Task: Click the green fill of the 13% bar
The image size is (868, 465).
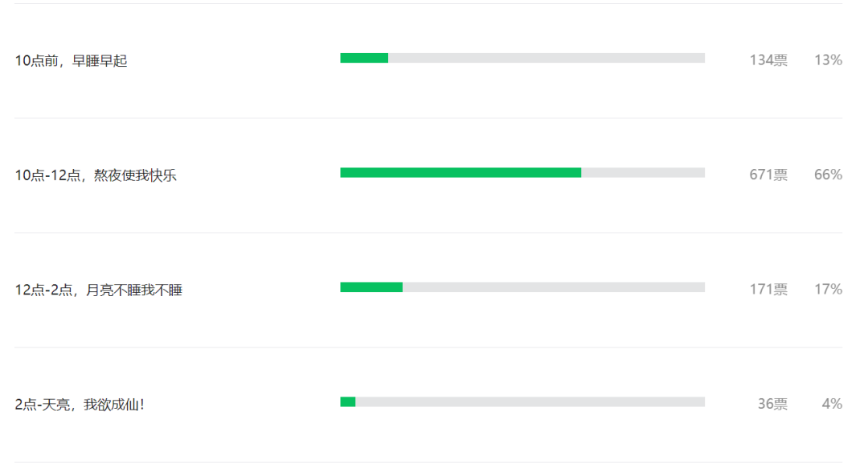Action: coord(364,58)
